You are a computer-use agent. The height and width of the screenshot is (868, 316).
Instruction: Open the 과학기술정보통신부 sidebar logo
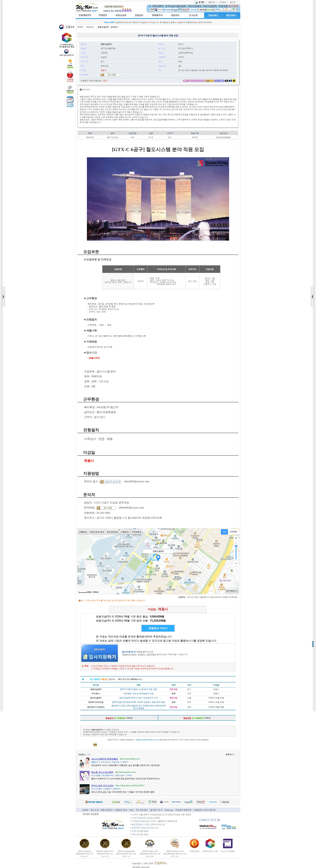click(x=66, y=53)
